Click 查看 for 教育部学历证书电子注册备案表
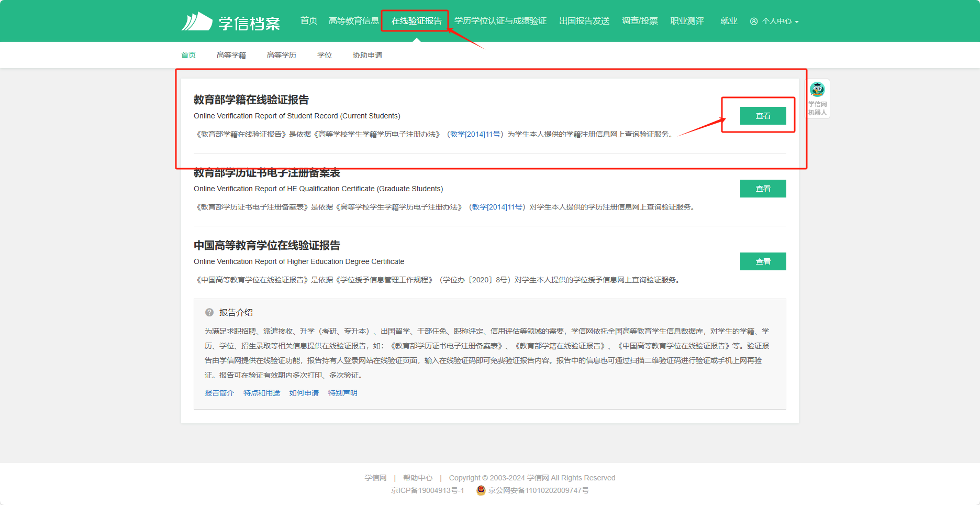This screenshot has width=980, height=505. point(763,189)
